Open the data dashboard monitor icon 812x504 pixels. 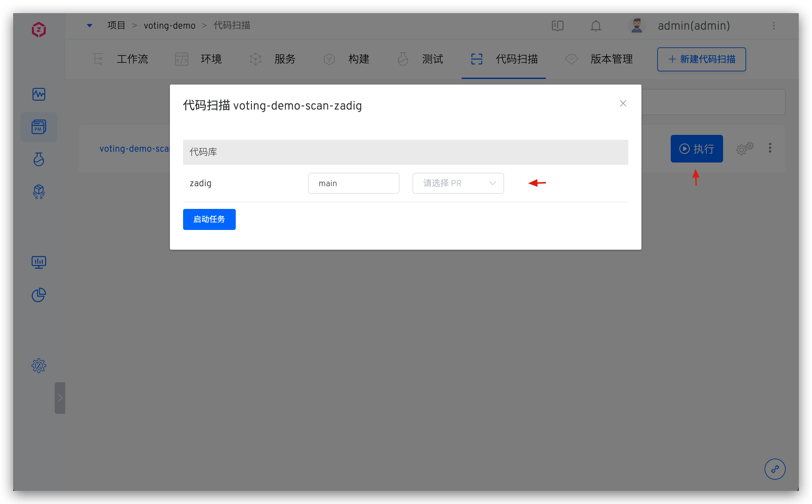39,262
